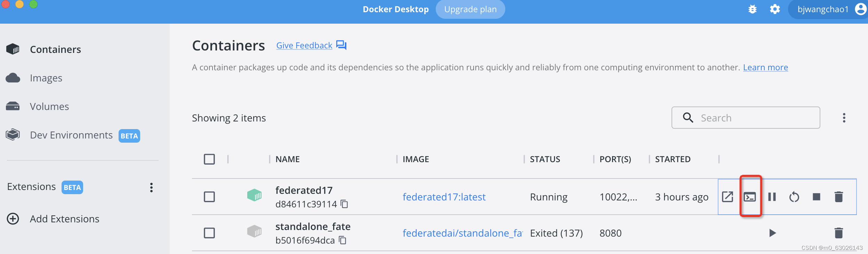
Task: Open the troubleshoot bug icon
Action: [x=753, y=9]
